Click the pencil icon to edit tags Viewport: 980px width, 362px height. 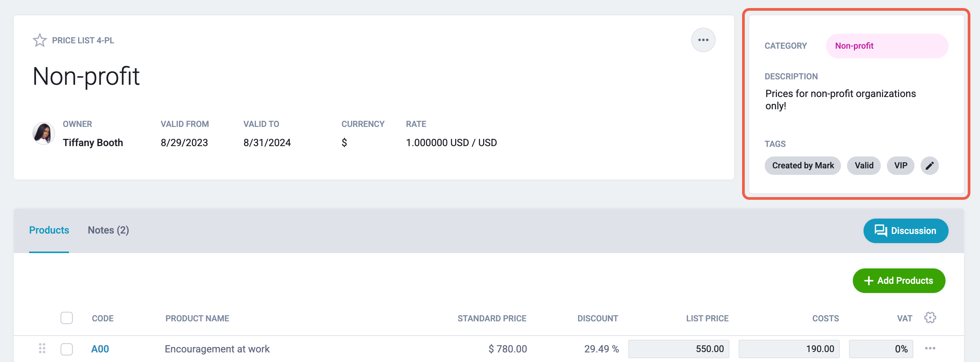pos(929,166)
